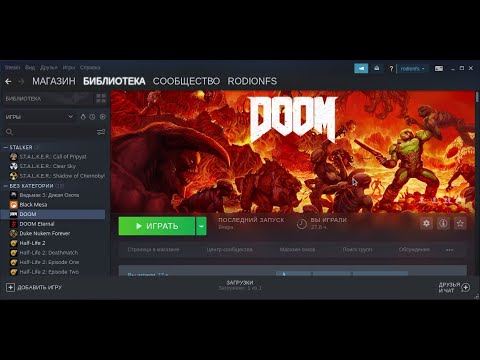Go to the RODIONFS profile tab
The image size is (480, 360).
pyautogui.click(x=252, y=81)
